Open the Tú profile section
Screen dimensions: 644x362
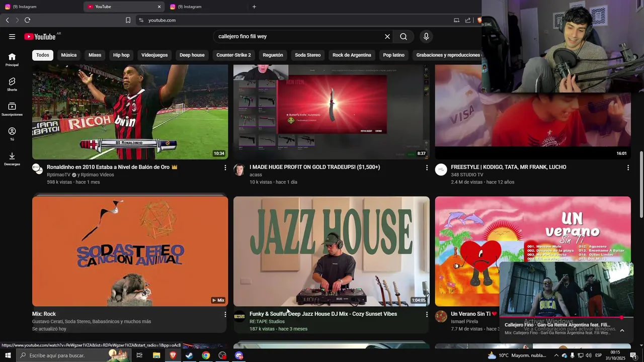click(x=12, y=134)
